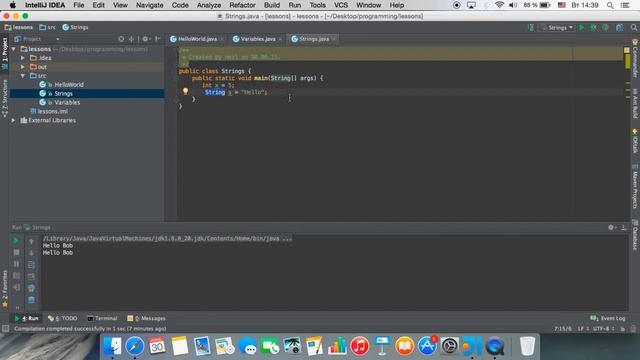
Task: Click the Make Project icon left of Strings
Action: pos(530,27)
